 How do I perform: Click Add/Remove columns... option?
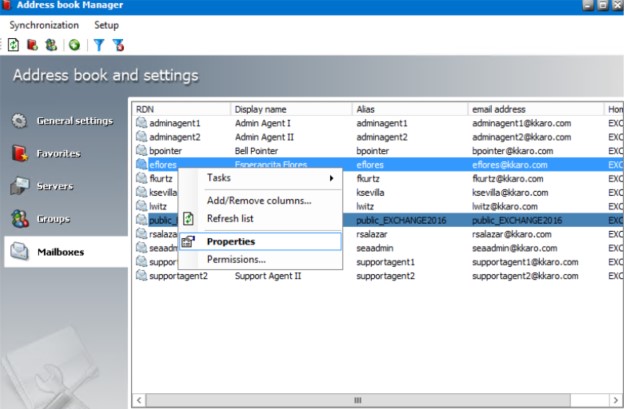258,201
